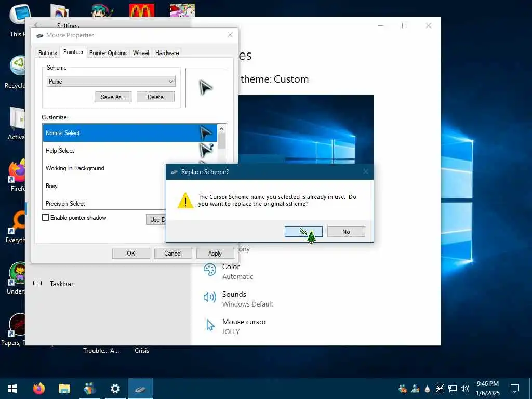532x399 pixels.
Task: Choose No in Replace Scheme dialog
Action: tap(346, 231)
